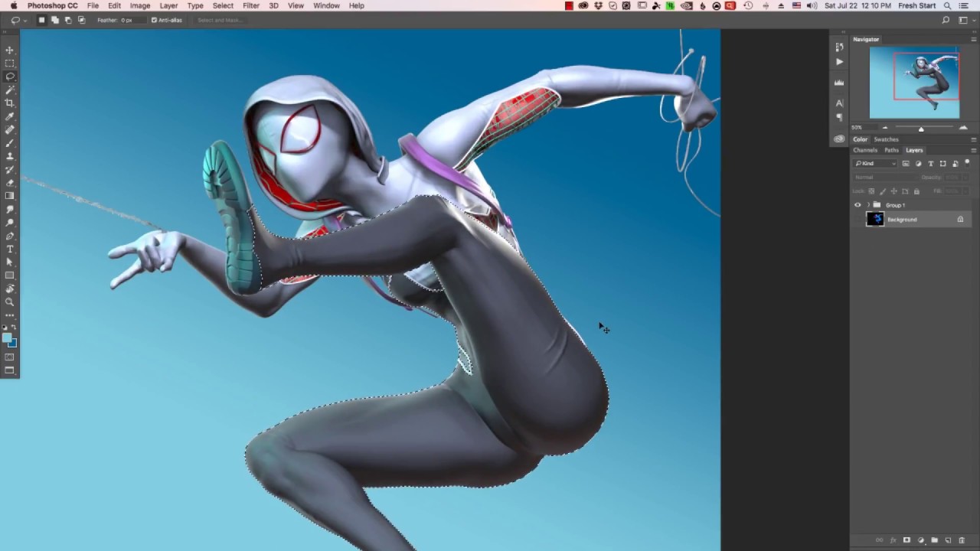Change the screen mode from the toolbar
This screenshot has width=980, height=551.
click(10, 370)
